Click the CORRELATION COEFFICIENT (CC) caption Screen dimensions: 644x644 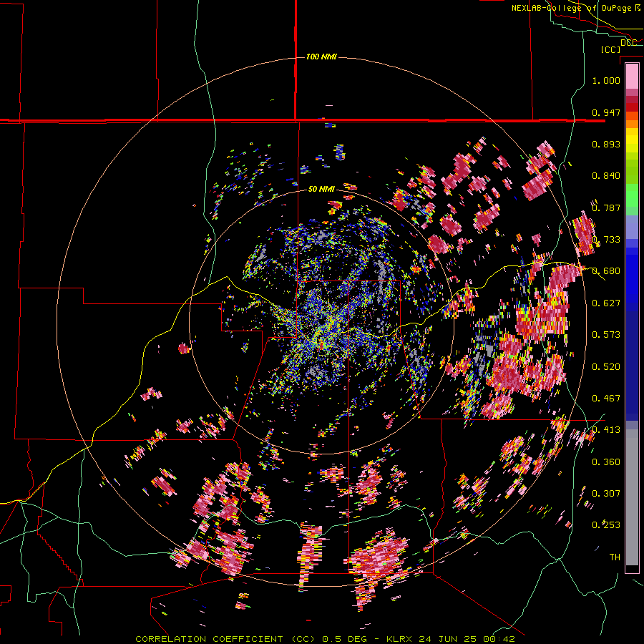click(226, 639)
